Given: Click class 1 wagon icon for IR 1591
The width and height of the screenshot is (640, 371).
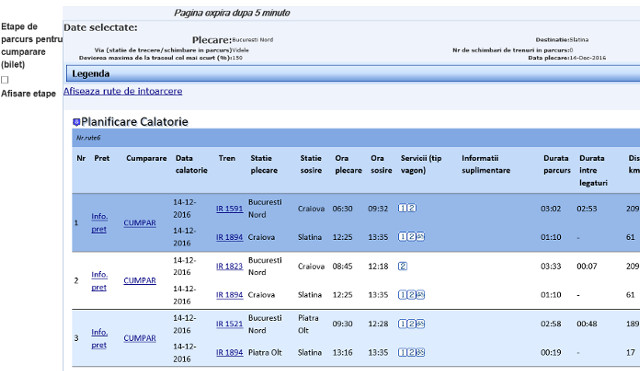Looking at the screenshot, I should click(x=402, y=208).
